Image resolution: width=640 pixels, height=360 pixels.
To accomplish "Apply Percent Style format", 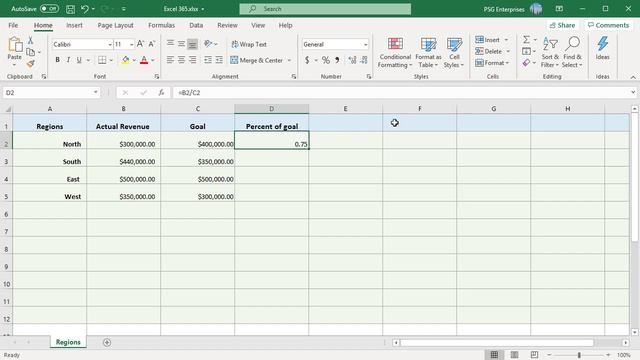I will [325, 60].
